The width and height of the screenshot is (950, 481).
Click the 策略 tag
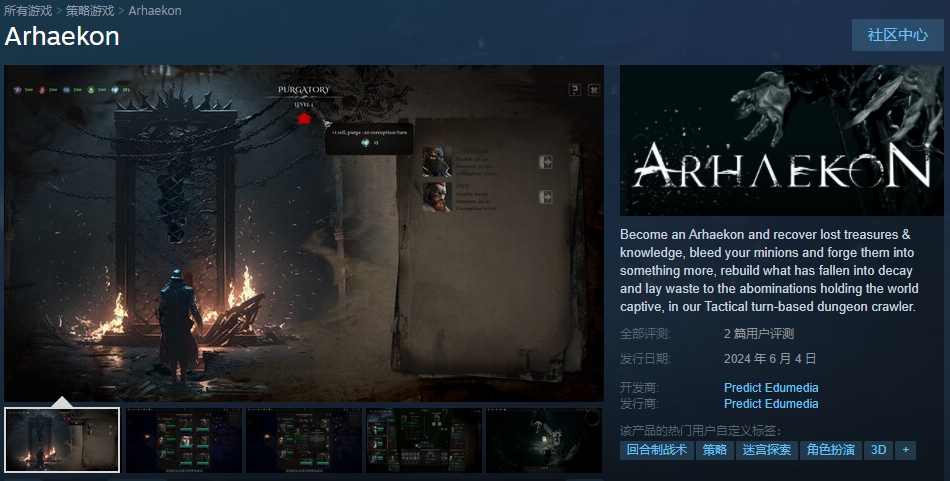pyautogui.click(x=714, y=450)
